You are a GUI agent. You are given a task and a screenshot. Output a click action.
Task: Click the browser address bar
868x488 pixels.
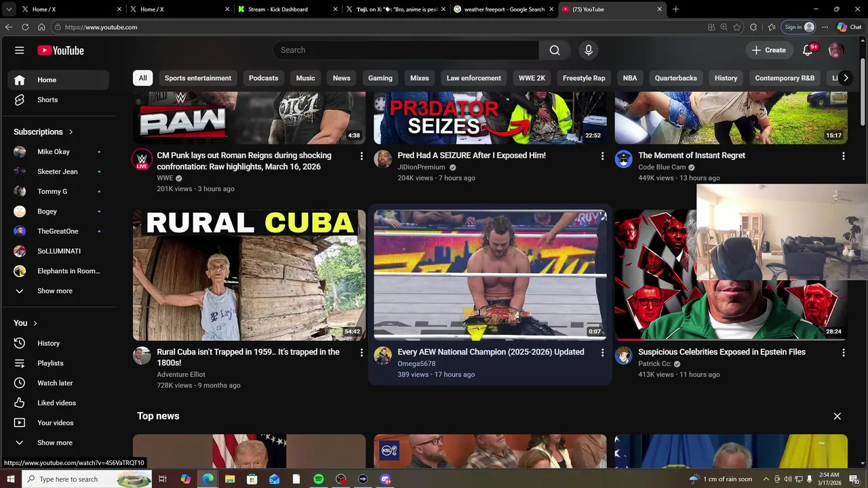[380, 27]
